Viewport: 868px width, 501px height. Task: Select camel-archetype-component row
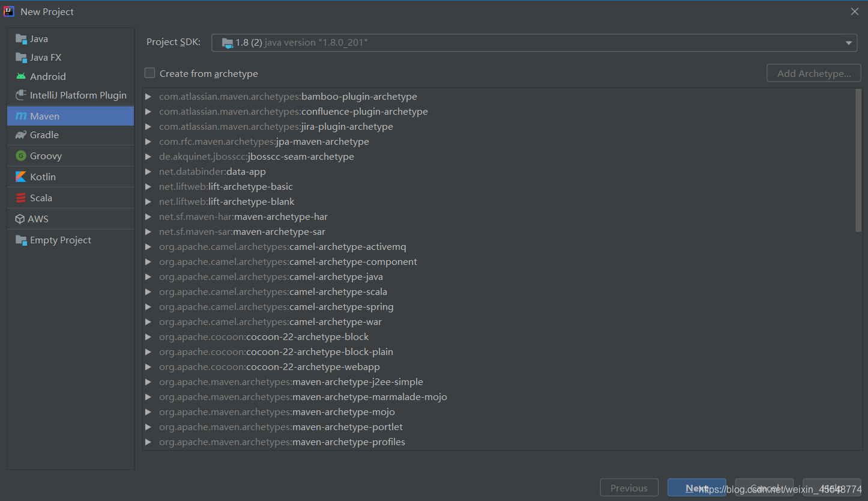[x=499, y=262]
